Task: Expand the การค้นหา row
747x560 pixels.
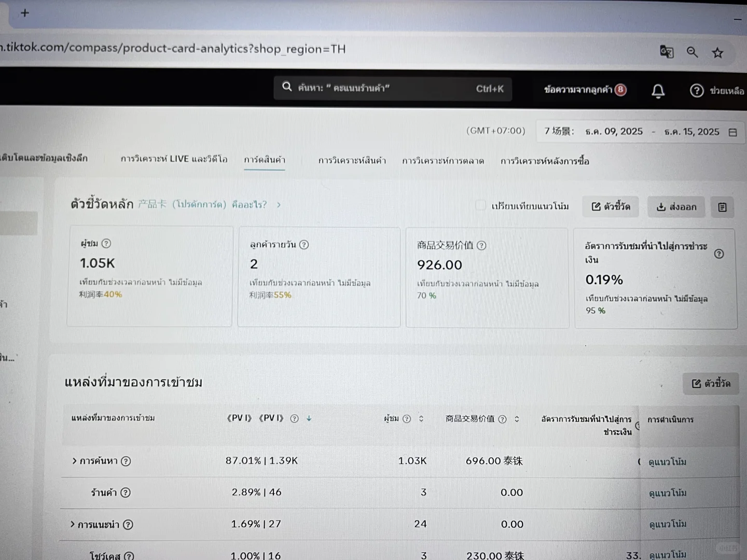Action: pos(74,461)
